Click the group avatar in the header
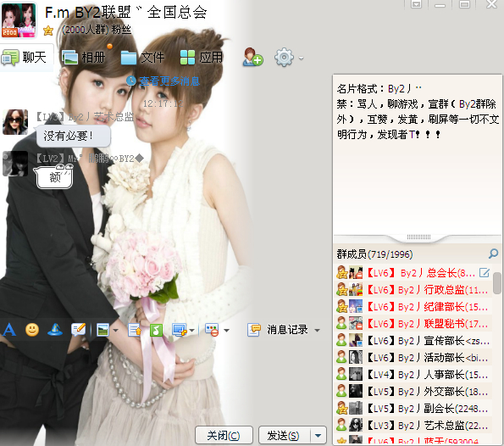The width and height of the screenshot is (504, 446). pos(19,20)
